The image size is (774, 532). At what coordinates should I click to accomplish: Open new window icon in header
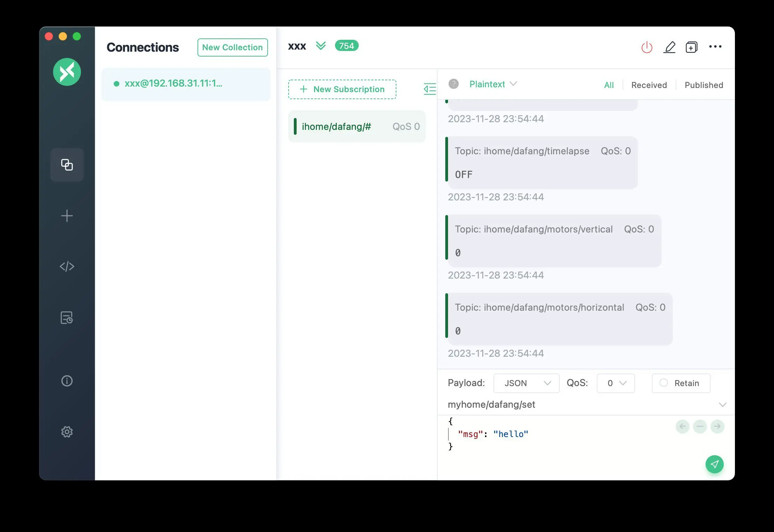691,47
